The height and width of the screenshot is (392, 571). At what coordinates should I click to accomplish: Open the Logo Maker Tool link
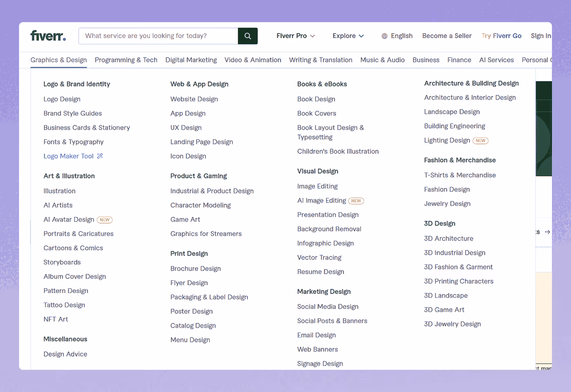(x=68, y=156)
